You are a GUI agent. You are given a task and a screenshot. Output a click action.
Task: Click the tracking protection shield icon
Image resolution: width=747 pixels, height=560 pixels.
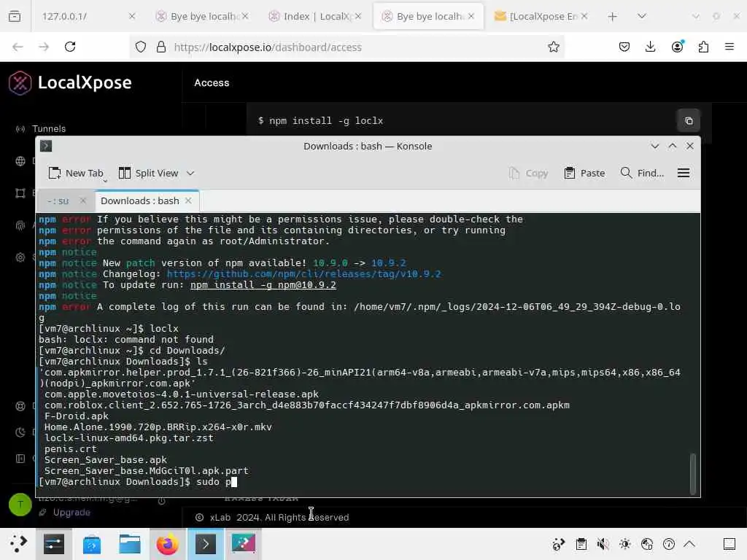pos(141,47)
